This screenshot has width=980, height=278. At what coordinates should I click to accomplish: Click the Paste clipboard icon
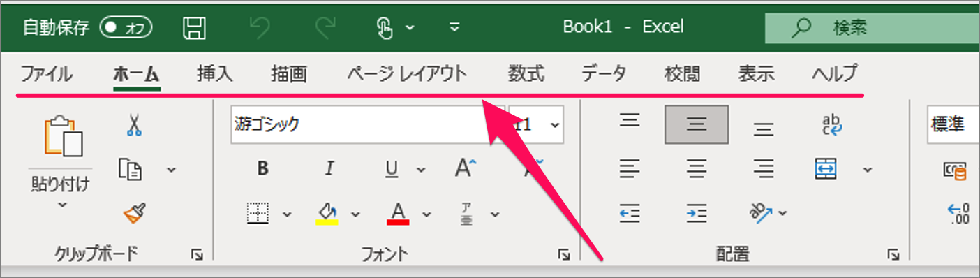click(x=63, y=136)
